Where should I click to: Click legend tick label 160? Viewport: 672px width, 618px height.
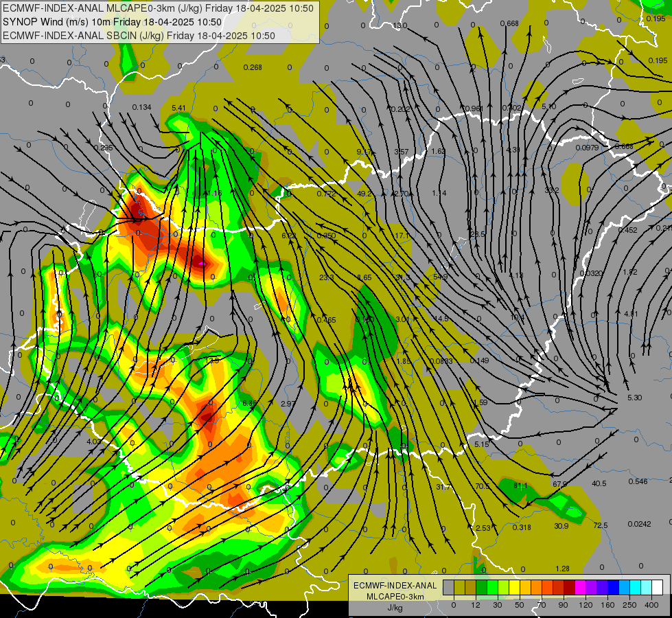[607, 605]
